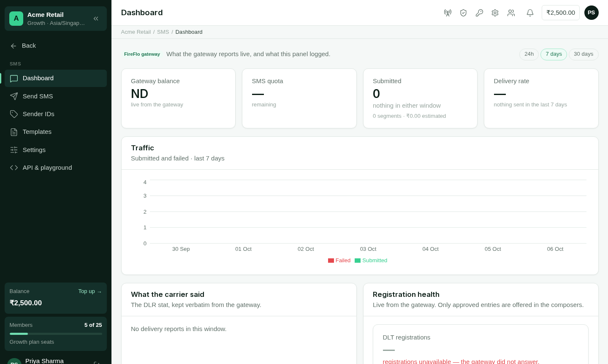Click the Acme Retail logo tile
This screenshot has height=364, width=608.
click(x=16, y=19)
